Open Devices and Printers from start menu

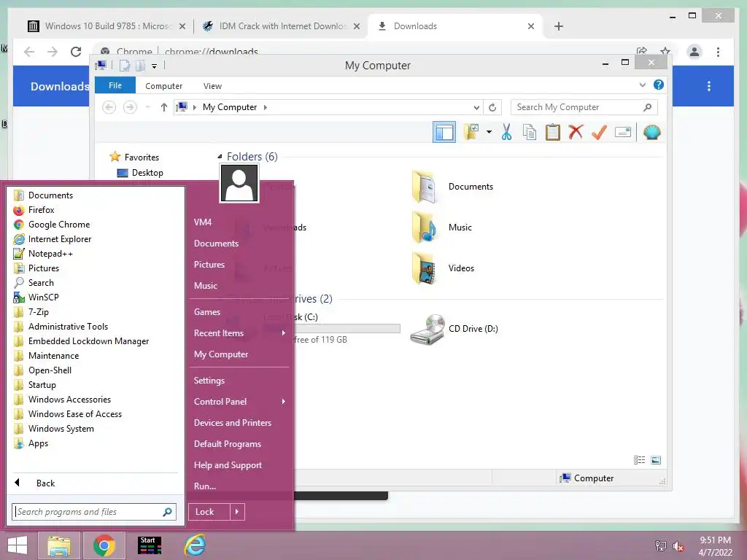[233, 423]
